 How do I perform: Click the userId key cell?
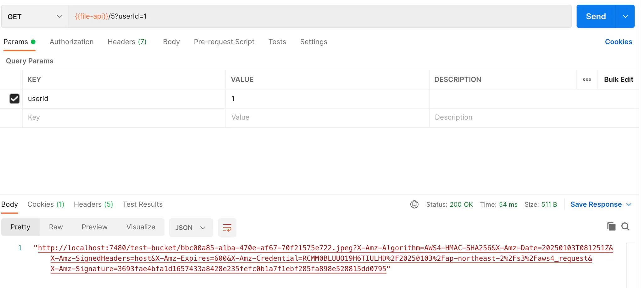[x=124, y=99]
